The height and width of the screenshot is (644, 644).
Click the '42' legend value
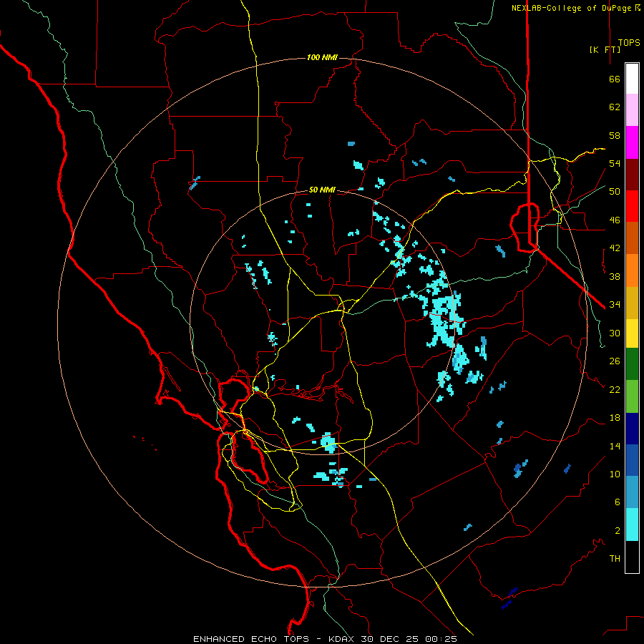[x=615, y=248]
